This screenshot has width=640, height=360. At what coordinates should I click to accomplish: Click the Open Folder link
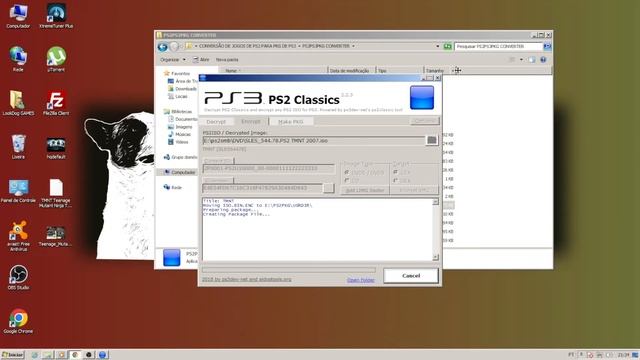point(360,280)
